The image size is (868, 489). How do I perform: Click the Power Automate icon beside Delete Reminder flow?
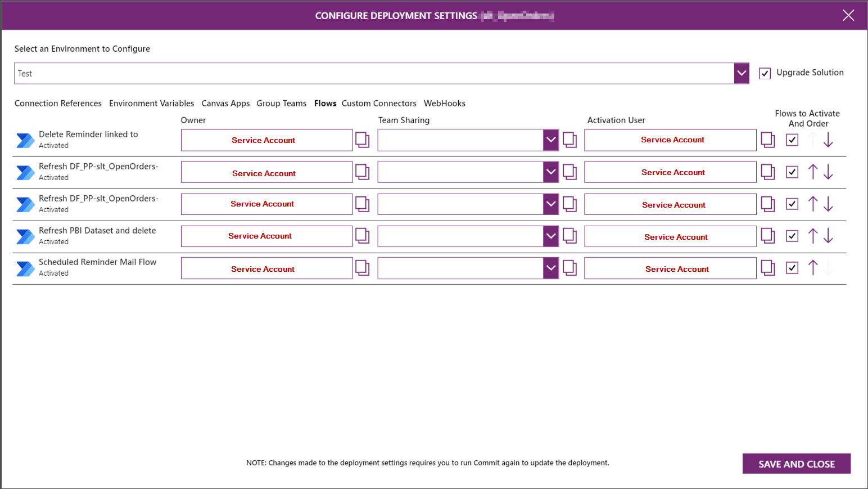[25, 140]
